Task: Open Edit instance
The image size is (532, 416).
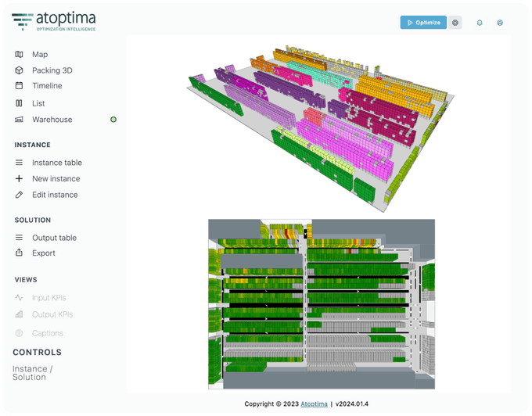Action: pos(55,195)
